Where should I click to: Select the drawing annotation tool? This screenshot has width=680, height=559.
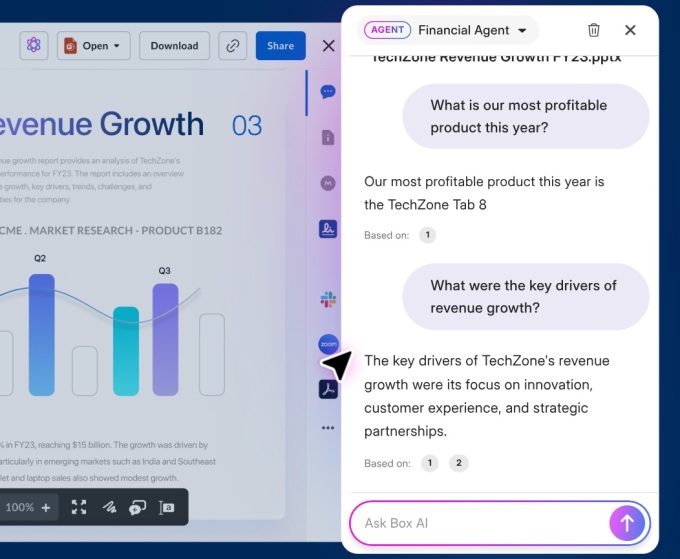pyautogui.click(x=109, y=507)
